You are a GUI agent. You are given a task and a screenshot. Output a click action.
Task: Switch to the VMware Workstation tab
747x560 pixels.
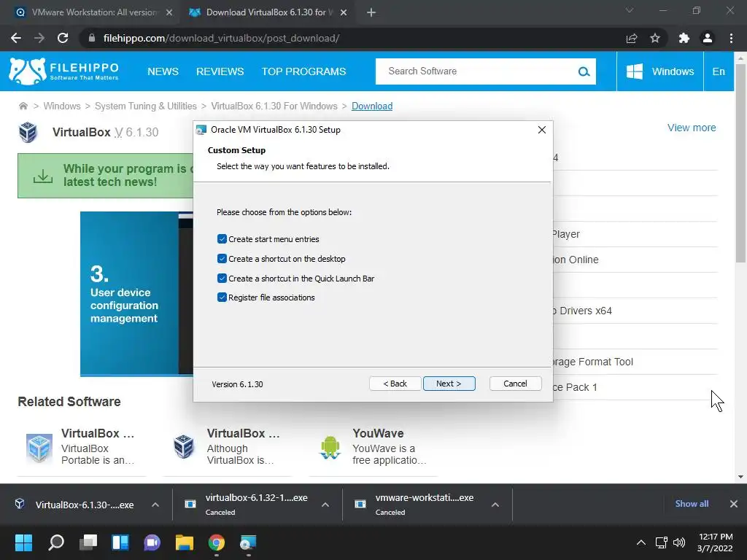tap(94, 12)
